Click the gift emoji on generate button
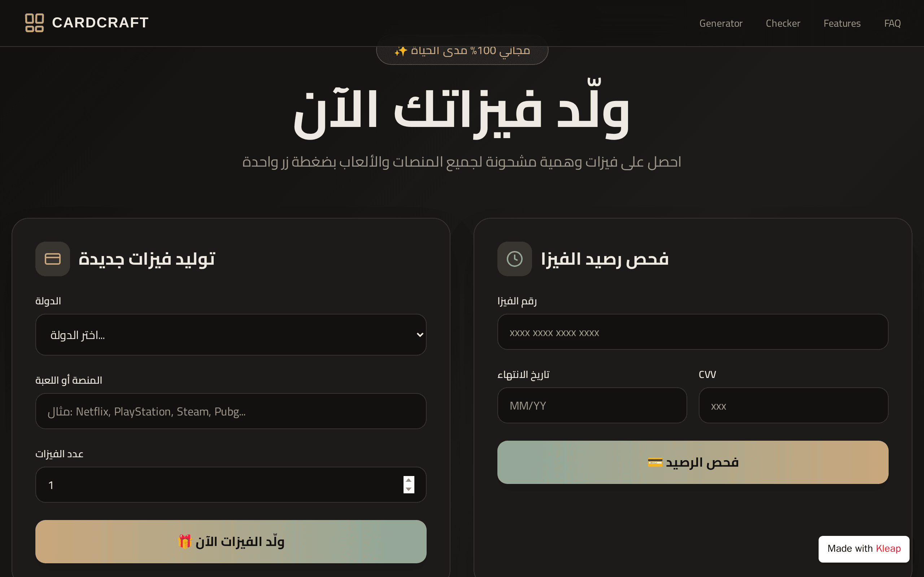This screenshot has width=924, height=577. click(185, 541)
